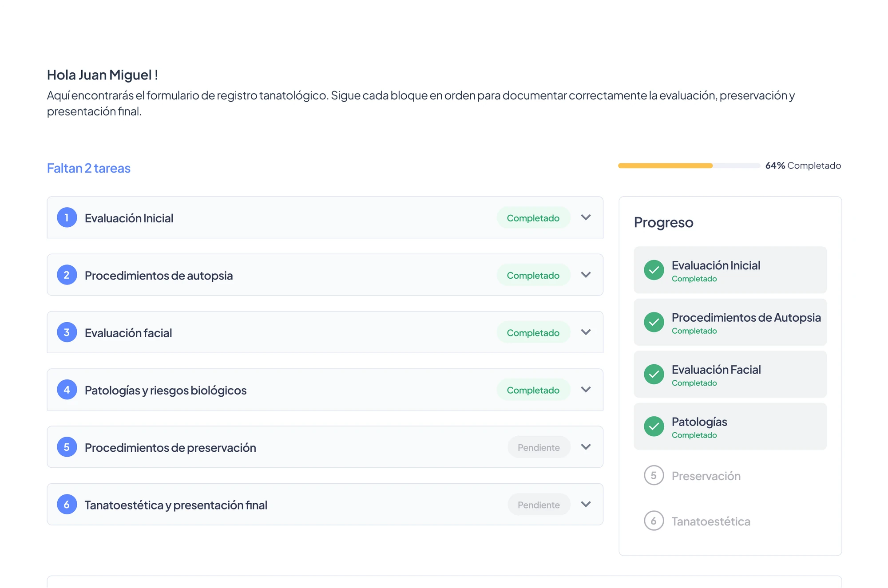Click Pendiente badge on Procedimientos de preservación
Screen dimensions: 888x588
point(539,447)
